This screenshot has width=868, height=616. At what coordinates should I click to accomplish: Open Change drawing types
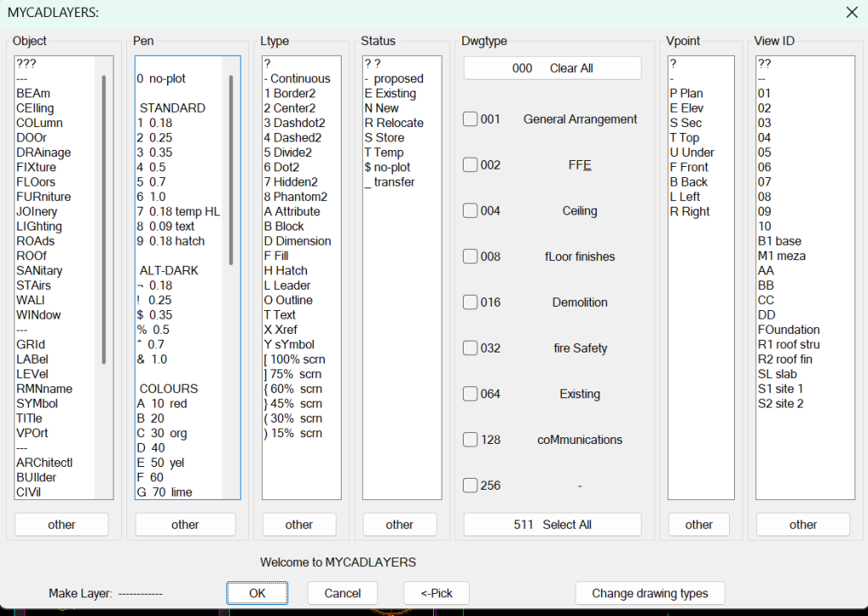click(x=650, y=593)
